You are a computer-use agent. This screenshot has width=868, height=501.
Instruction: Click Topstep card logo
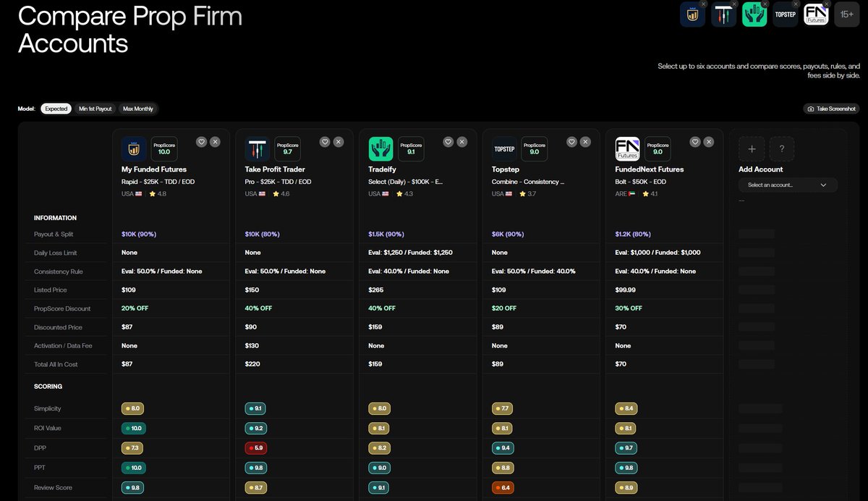[504, 149]
